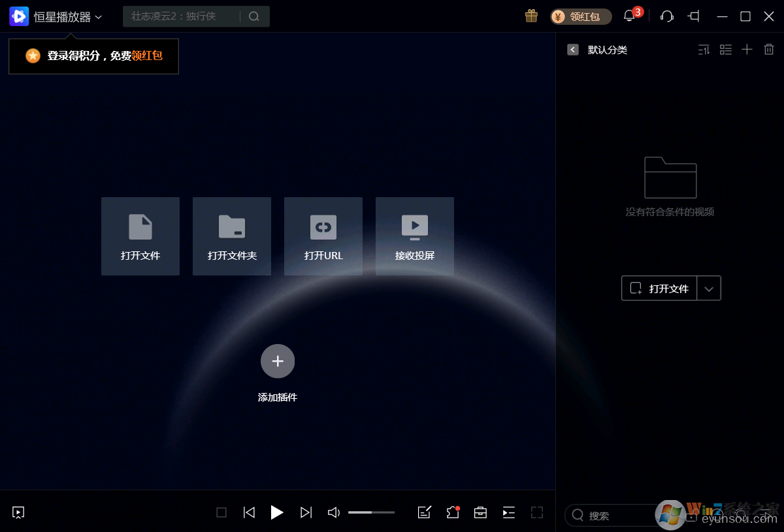Click the gift box icon

(531, 16)
